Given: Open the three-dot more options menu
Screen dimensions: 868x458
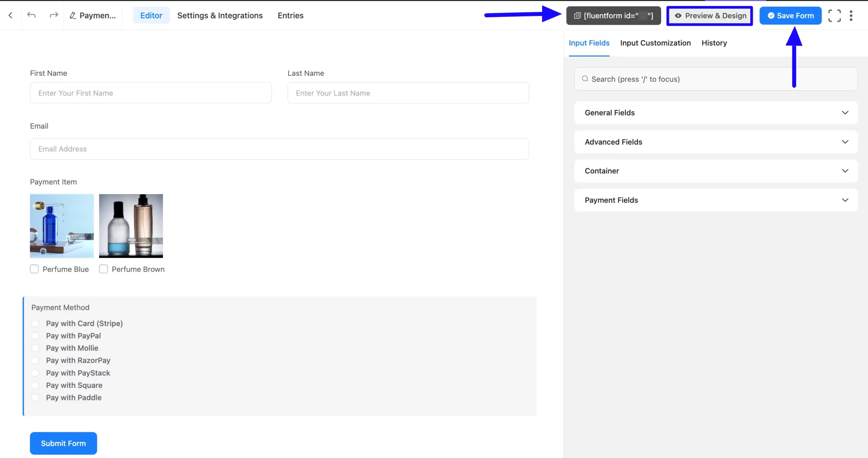Looking at the screenshot, I should pyautogui.click(x=851, y=16).
